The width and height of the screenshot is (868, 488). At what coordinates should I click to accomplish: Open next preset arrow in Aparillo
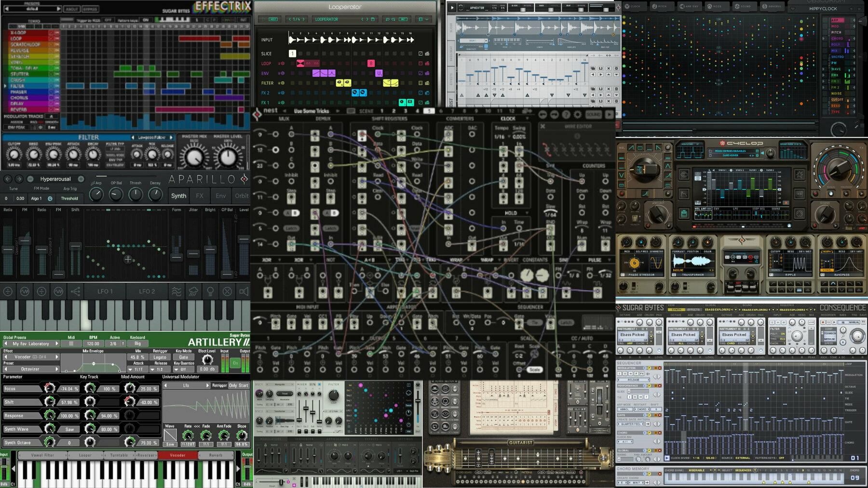[x=18, y=179]
